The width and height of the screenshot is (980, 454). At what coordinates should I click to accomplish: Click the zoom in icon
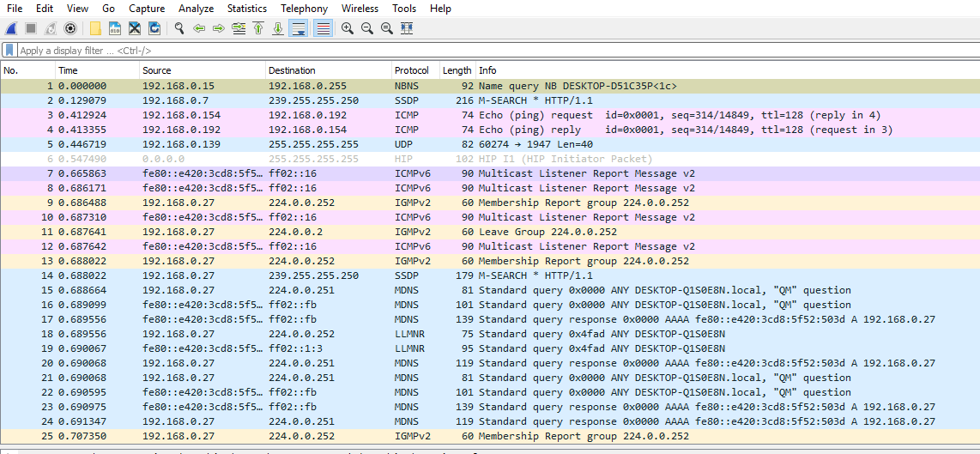[348, 28]
